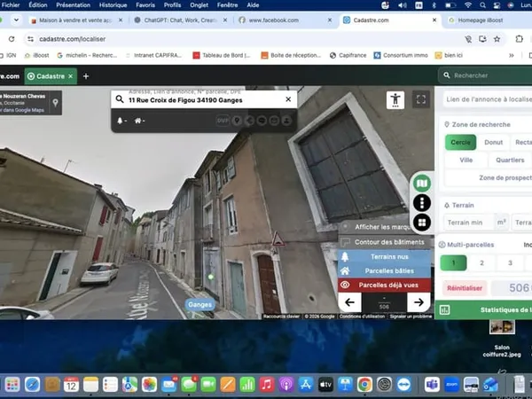Add a new app tab with plus
Screen dimensions: 532x399
[x=86, y=76]
